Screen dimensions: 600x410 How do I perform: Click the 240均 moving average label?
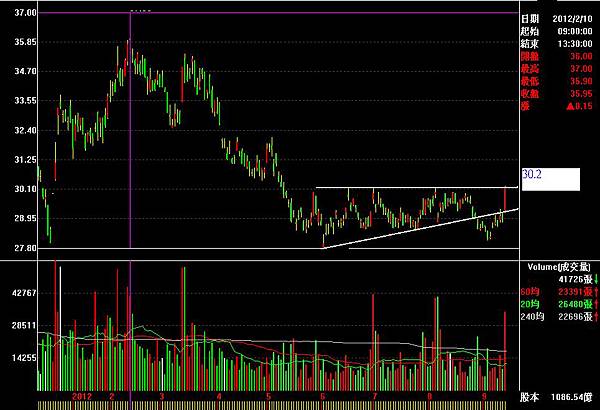point(532,317)
